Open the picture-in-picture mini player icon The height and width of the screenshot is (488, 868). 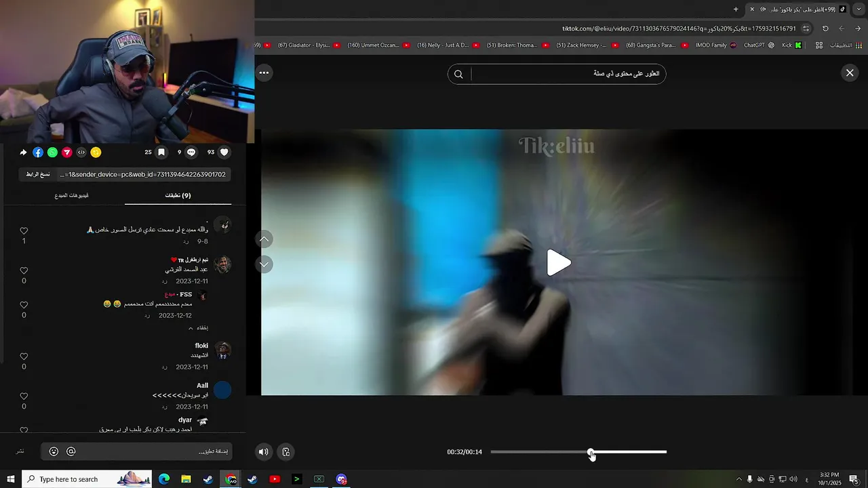[x=286, y=452]
